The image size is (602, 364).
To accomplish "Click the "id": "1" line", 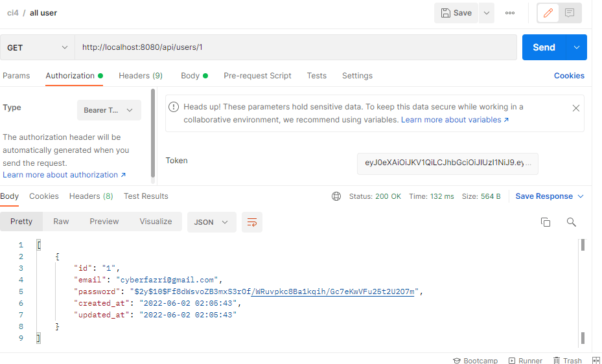I will click(x=97, y=268).
